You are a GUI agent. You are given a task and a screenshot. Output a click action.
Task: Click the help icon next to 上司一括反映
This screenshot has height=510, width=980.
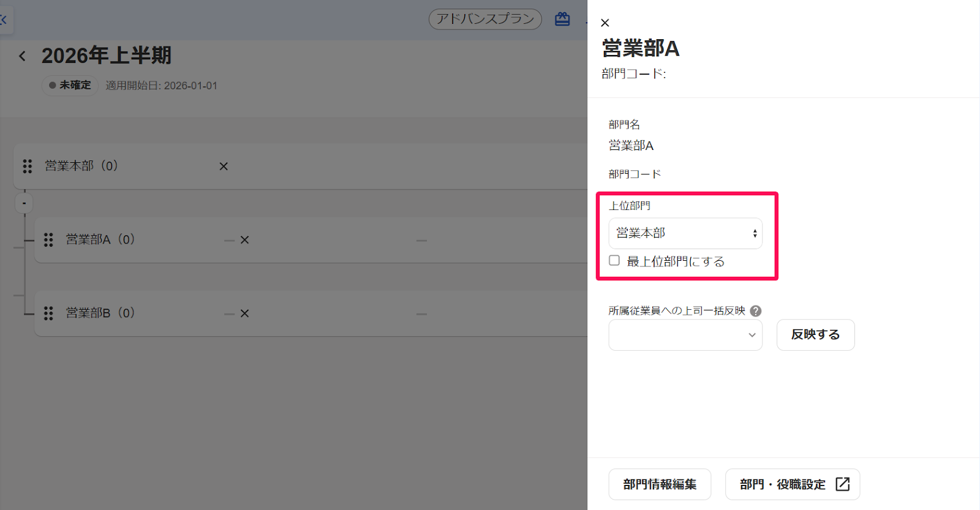pos(756,311)
